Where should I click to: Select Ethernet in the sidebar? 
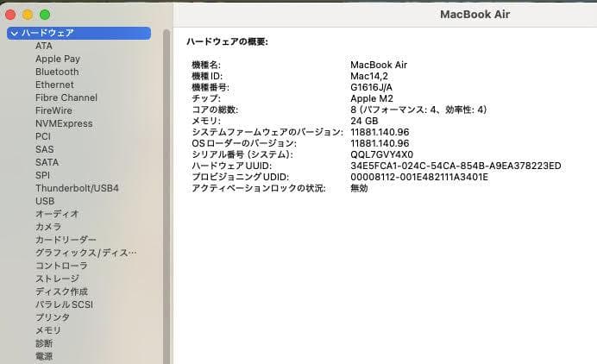(54, 85)
